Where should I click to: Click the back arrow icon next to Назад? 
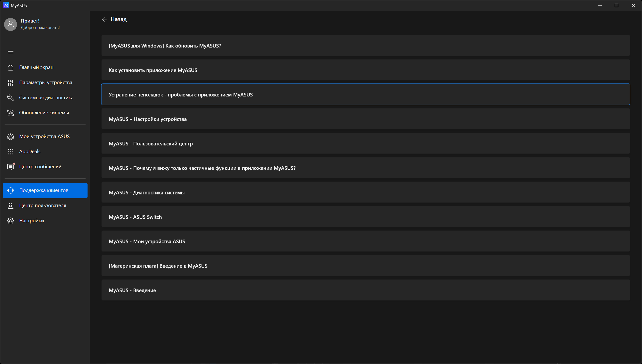104,19
